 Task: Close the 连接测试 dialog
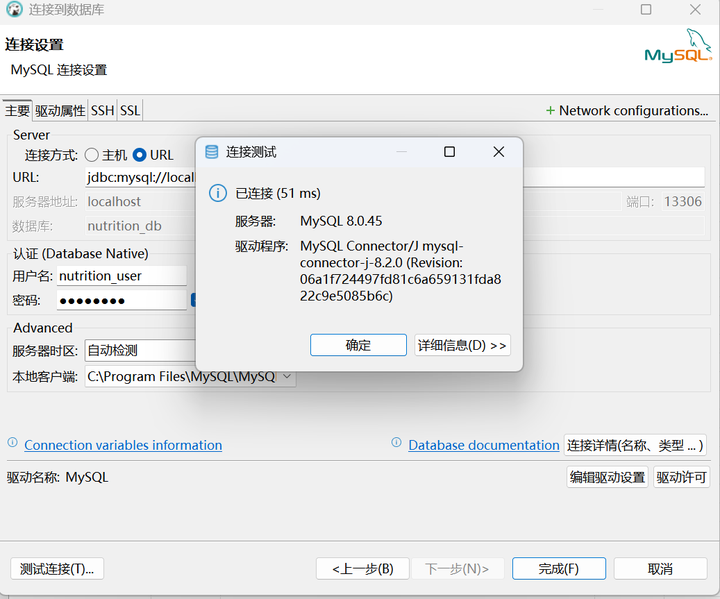(x=499, y=152)
